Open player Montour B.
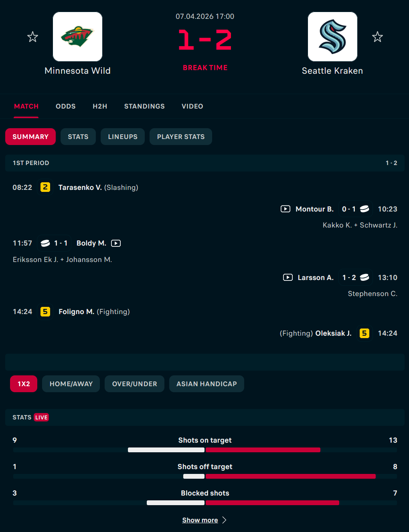Screen dimensions: 409x532 click(314, 209)
